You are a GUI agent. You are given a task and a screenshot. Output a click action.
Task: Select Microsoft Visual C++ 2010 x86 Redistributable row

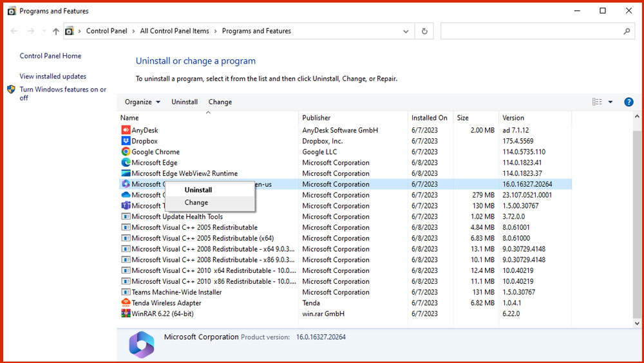click(x=345, y=281)
